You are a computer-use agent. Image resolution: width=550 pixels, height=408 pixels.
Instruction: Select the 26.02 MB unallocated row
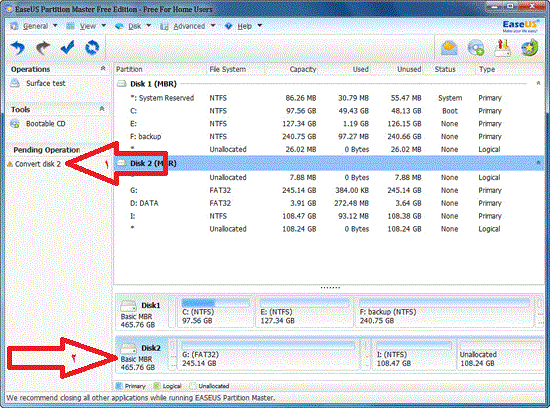click(x=328, y=149)
